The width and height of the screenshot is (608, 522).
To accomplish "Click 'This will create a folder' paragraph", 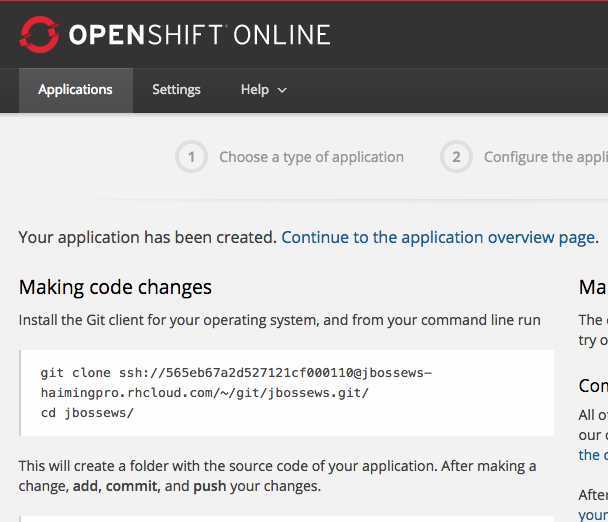I will [277, 476].
